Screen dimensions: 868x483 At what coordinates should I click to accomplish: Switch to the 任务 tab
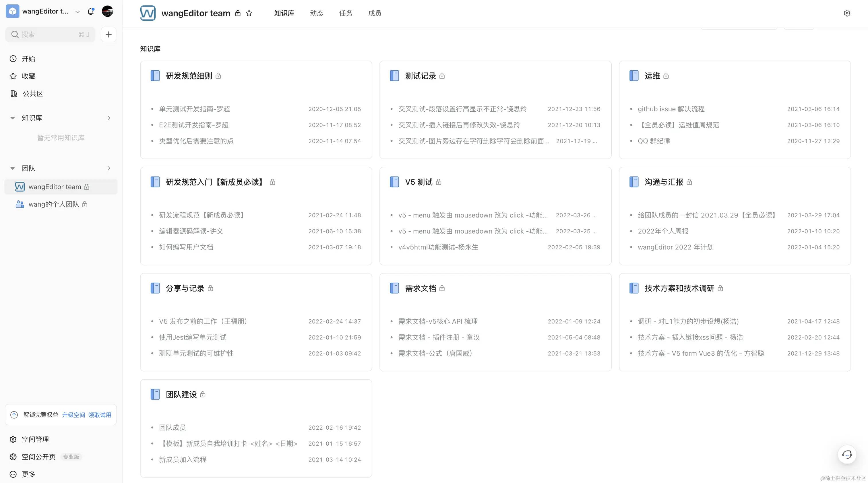click(x=346, y=13)
